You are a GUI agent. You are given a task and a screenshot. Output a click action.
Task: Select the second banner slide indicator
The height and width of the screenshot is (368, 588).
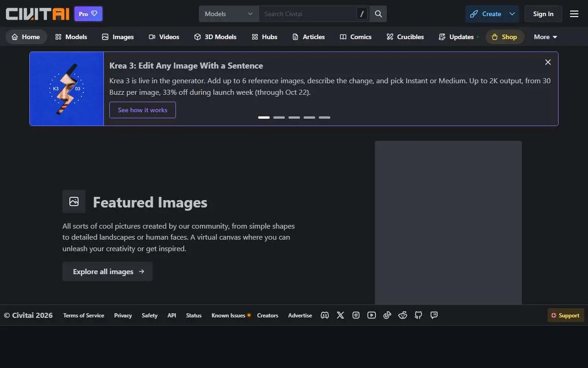(x=279, y=118)
